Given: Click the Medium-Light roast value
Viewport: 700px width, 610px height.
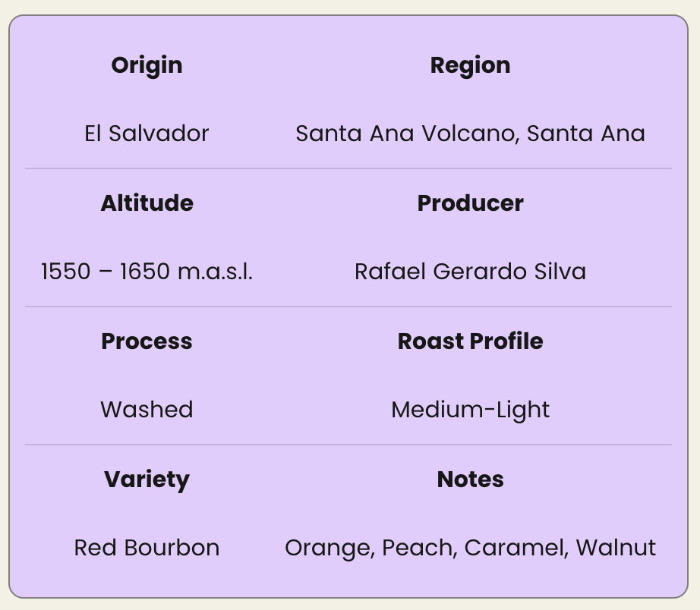Looking at the screenshot, I should [470, 410].
